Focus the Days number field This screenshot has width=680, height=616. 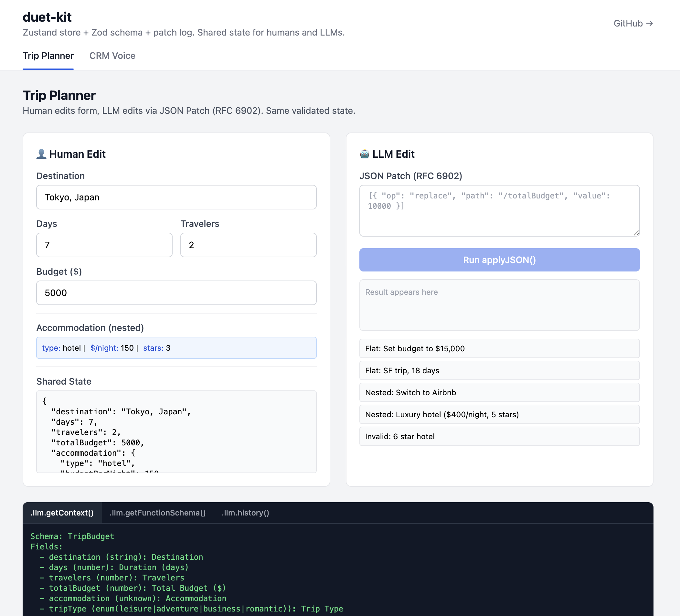(x=104, y=245)
